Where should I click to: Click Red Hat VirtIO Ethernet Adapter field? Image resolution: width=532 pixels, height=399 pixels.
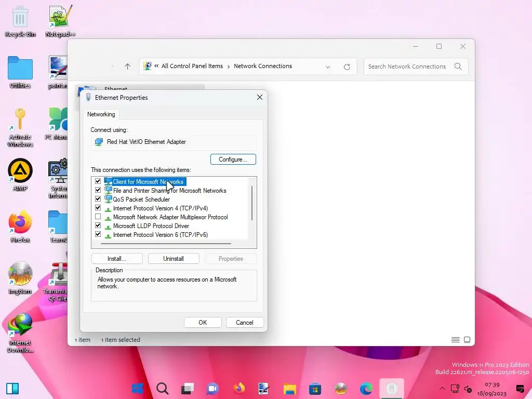coord(174,142)
